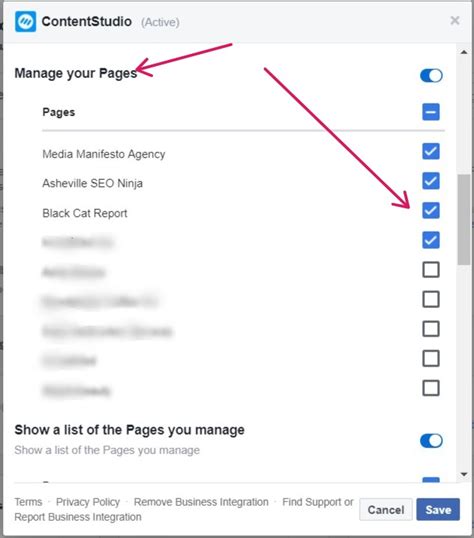
Task: Click the Save button
Action: point(438,510)
